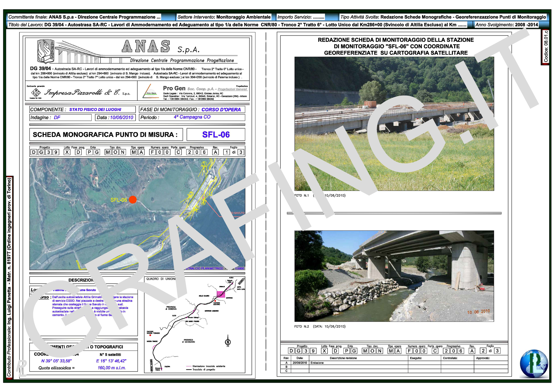Open Foto N.1 viaduct photo

coord(394,124)
